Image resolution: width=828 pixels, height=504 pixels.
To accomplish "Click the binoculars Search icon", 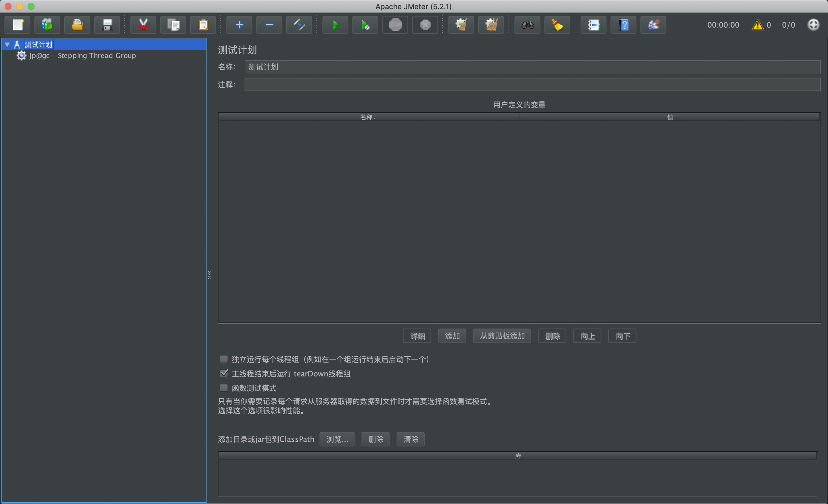I will click(527, 25).
